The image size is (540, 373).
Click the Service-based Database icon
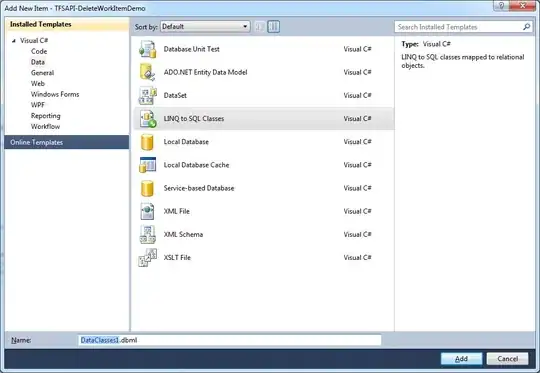click(x=147, y=188)
